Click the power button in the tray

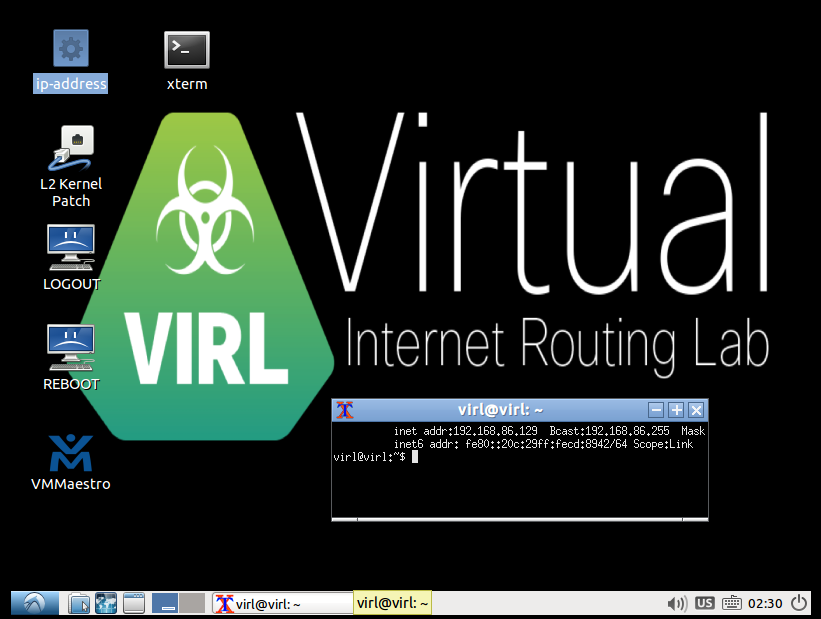[x=799, y=603]
